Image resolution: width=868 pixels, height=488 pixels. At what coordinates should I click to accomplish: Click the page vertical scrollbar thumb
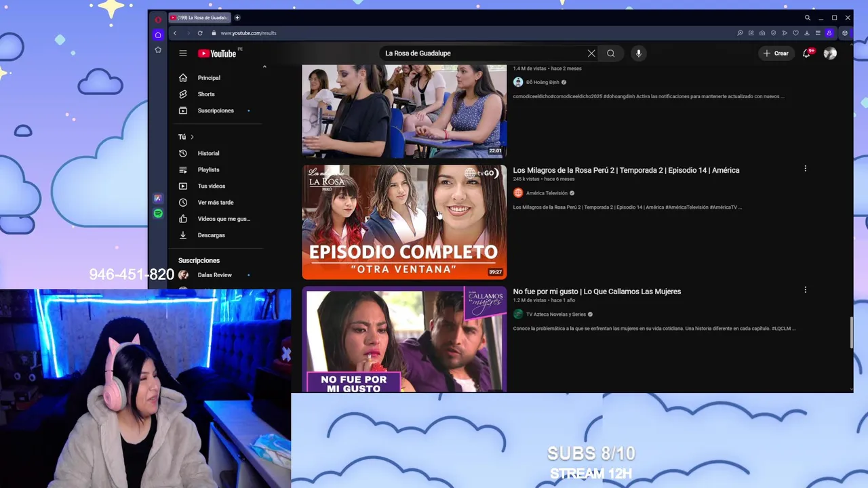[x=851, y=333]
